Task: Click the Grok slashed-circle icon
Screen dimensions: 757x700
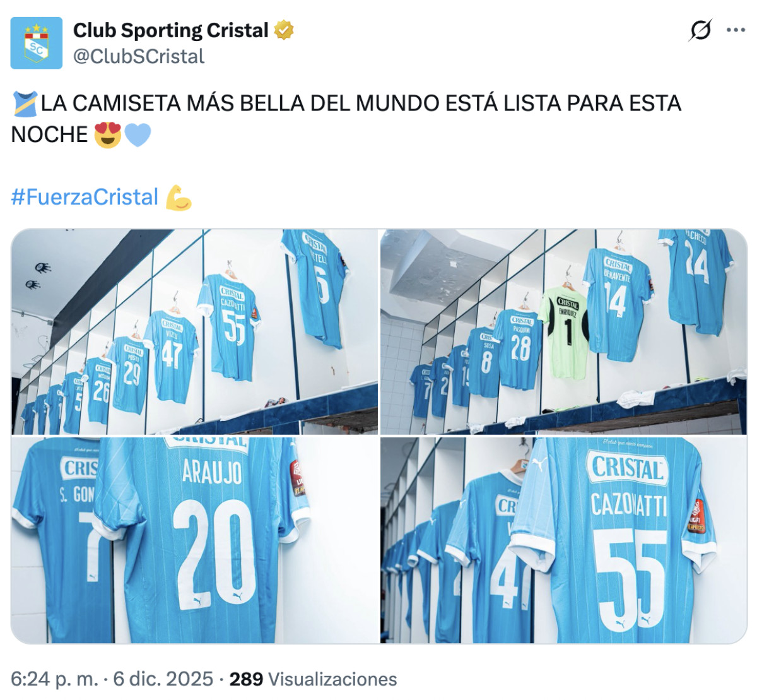Action: 700,30
